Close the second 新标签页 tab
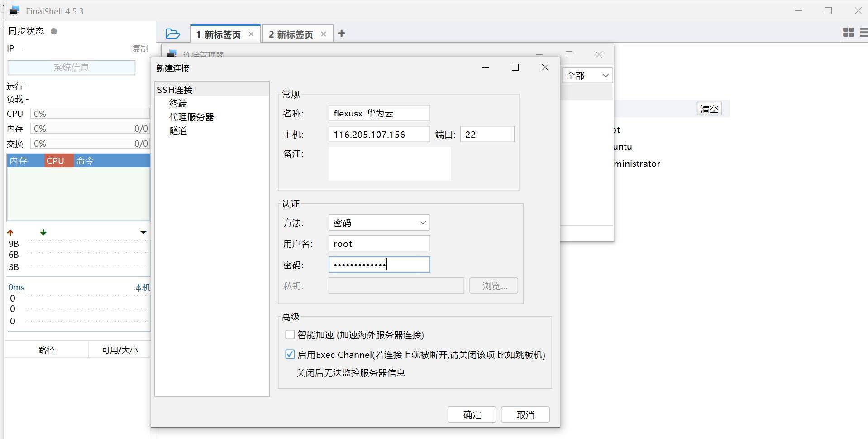The height and width of the screenshot is (439, 868). click(x=324, y=34)
